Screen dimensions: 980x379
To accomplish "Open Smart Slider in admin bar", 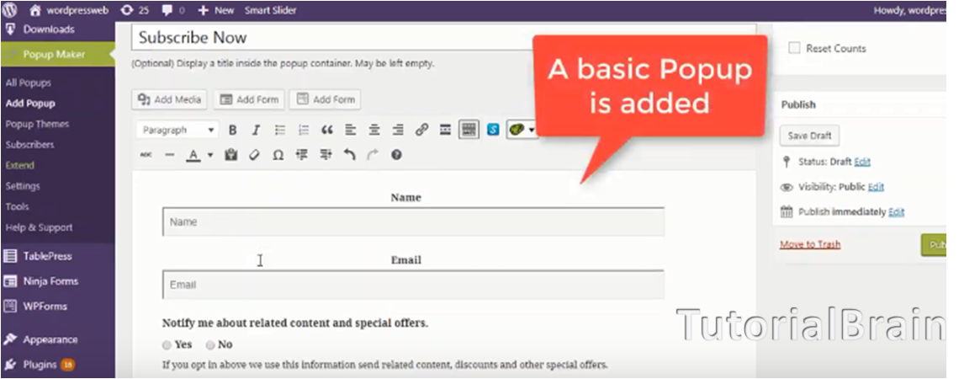I will tap(271, 10).
